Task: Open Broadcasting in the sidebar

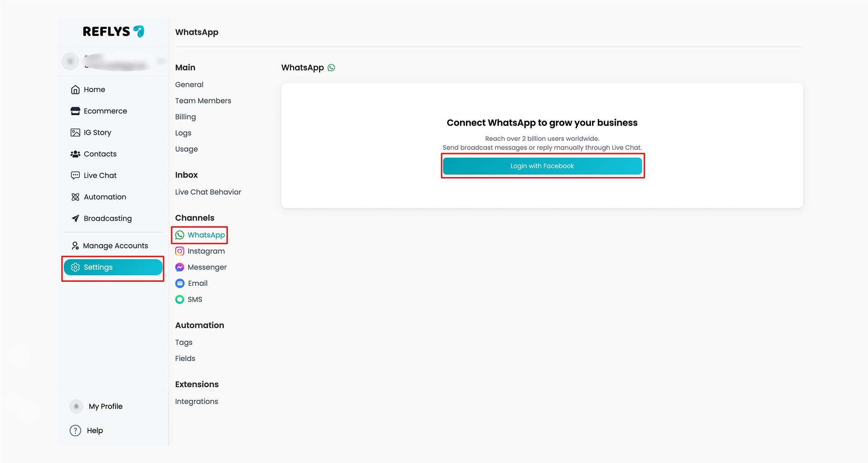Action: [x=108, y=218]
